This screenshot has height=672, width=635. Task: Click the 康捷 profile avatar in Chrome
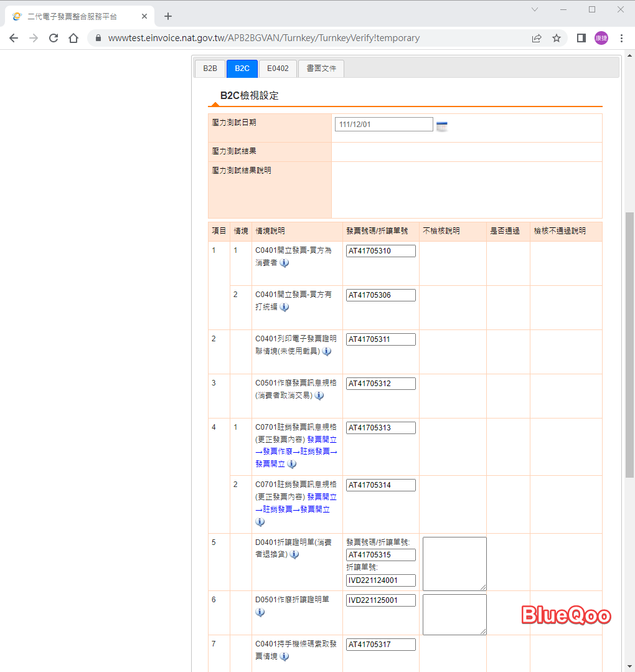(x=601, y=38)
